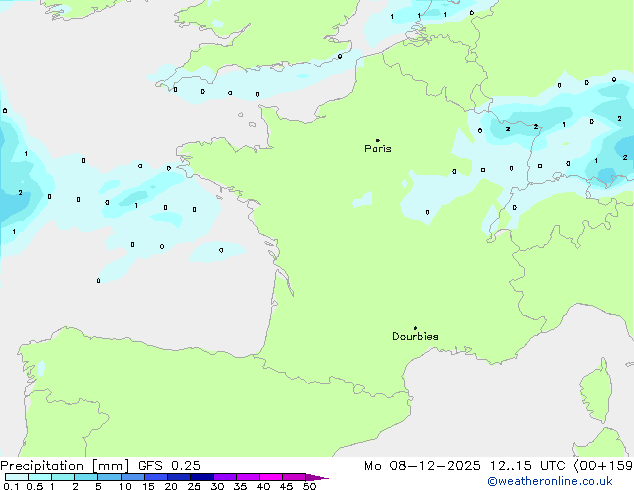Image resolution: width=634 pixels, height=490 pixels.
Task: Click the (00+159 forecast offset text
Action: click(x=604, y=466)
